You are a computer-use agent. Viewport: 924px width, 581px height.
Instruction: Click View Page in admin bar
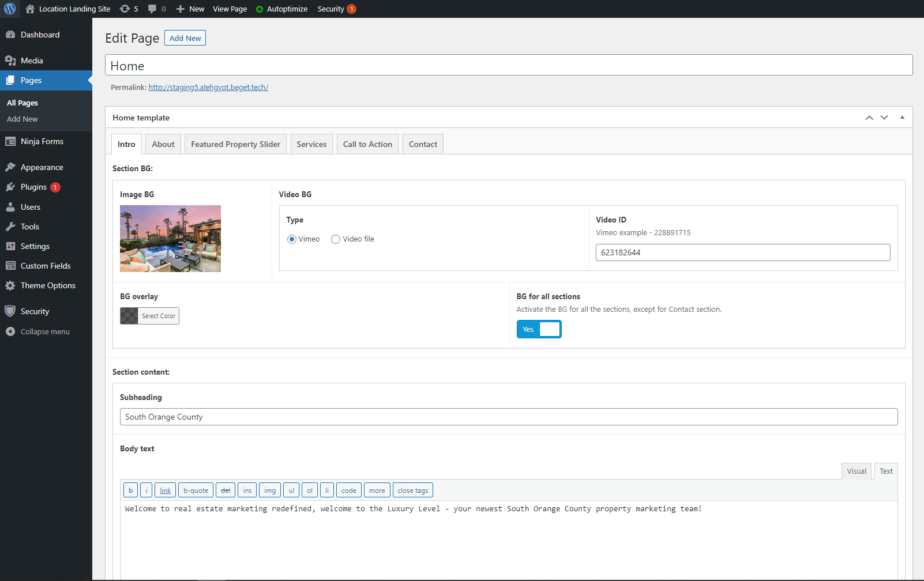[230, 9]
